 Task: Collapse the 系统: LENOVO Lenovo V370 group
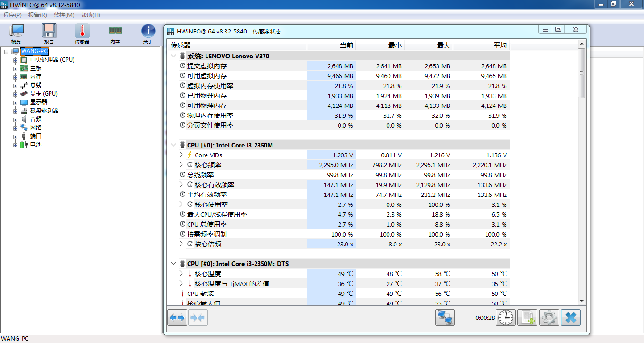173,56
